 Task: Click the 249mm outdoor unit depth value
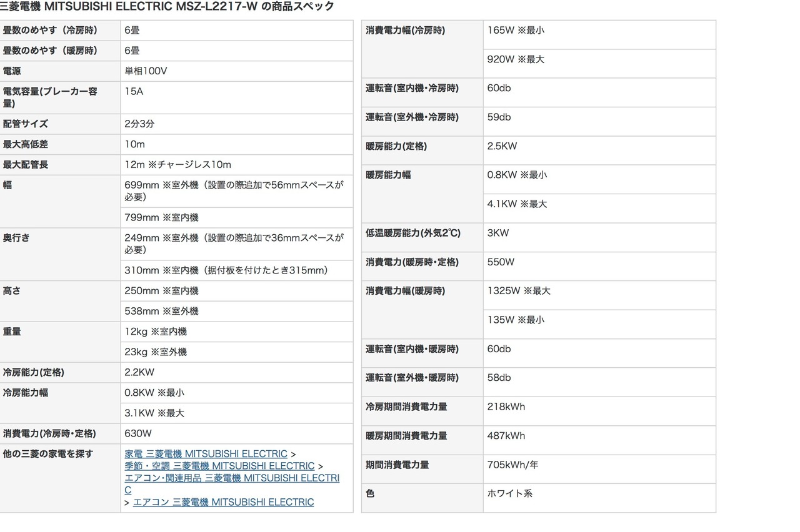234,244
